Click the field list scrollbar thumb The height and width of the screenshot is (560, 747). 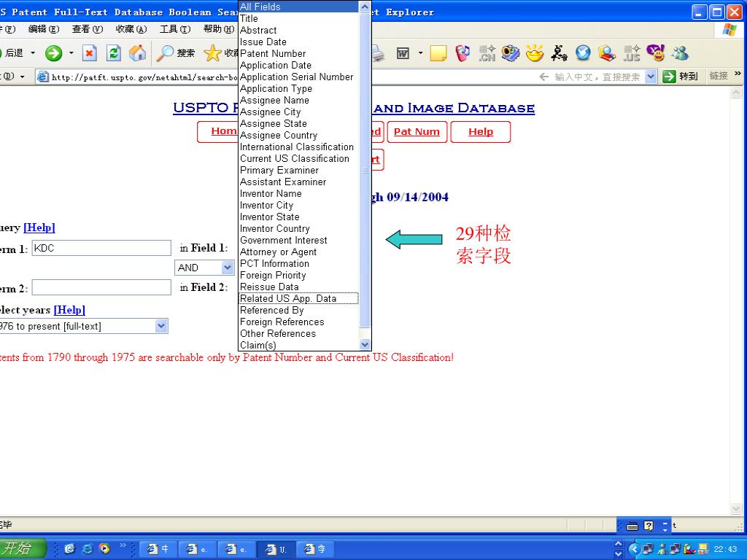tap(365, 170)
